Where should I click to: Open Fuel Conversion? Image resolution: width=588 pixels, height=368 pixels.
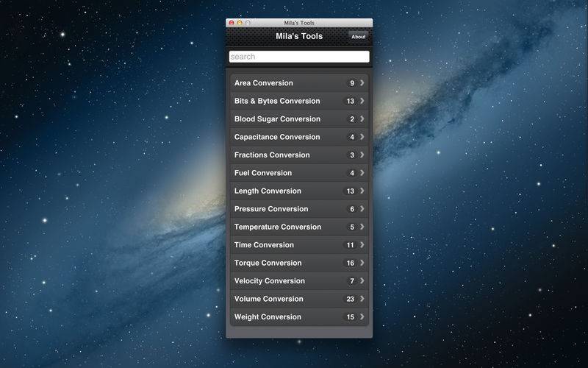coord(299,173)
